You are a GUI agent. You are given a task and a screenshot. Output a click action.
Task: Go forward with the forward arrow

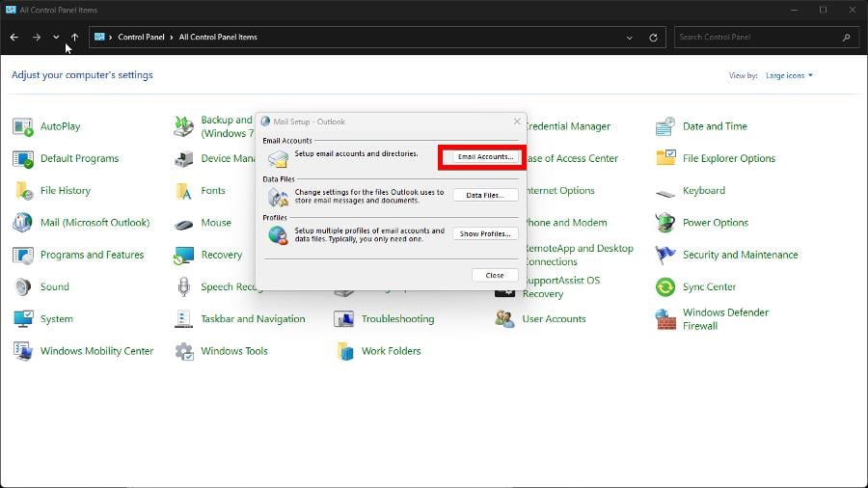click(37, 37)
